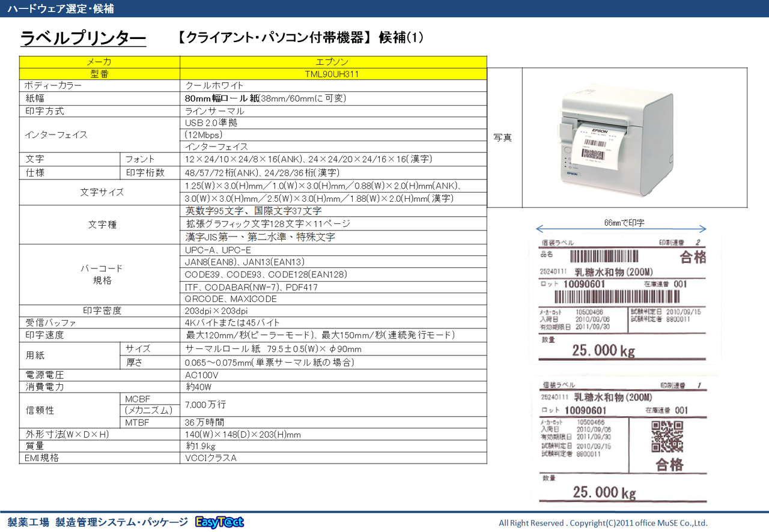This screenshot has height=532, width=769.
Task: Click the upper sample label with 合格 stamp
Action: tap(622, 300)
